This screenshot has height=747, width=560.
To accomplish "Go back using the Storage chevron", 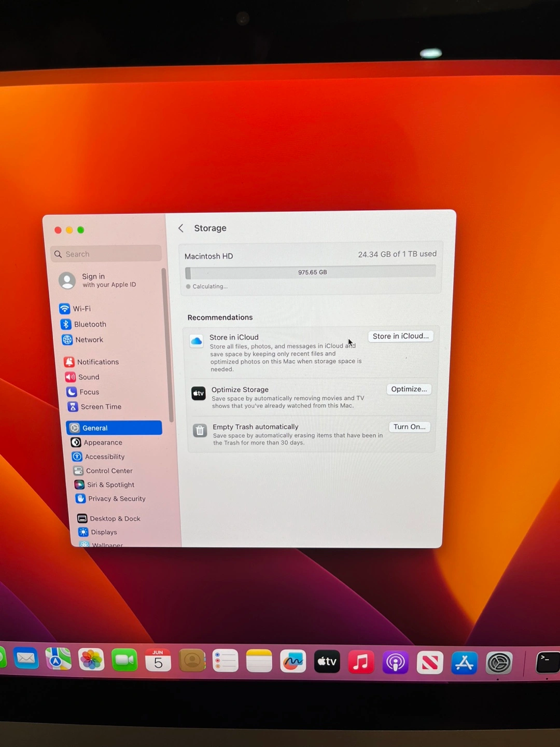I will coord(181,228).
